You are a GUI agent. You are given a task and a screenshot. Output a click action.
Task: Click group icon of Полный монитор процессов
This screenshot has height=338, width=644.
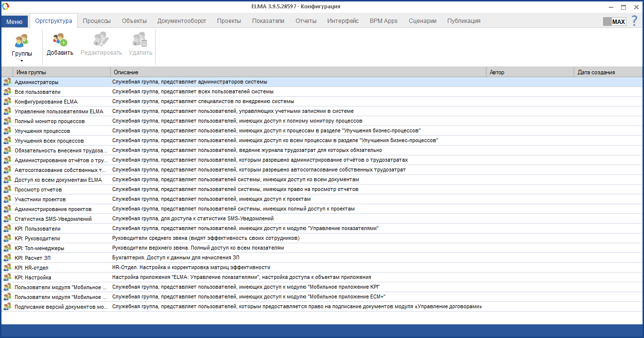[x=7, y=121]
